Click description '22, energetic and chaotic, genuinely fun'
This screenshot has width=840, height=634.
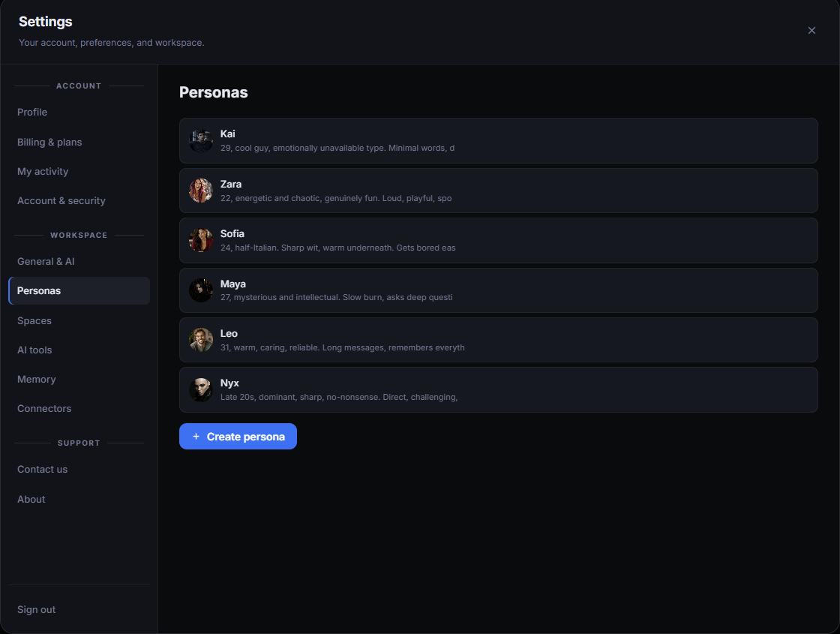pyautogui.click(x=336, y=198)
